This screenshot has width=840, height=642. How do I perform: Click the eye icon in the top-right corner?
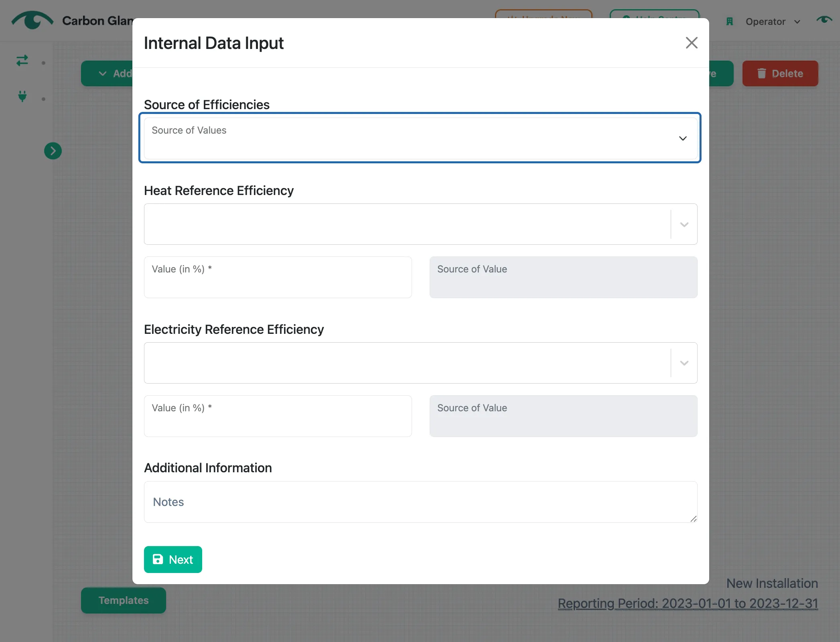pos(824,20)
